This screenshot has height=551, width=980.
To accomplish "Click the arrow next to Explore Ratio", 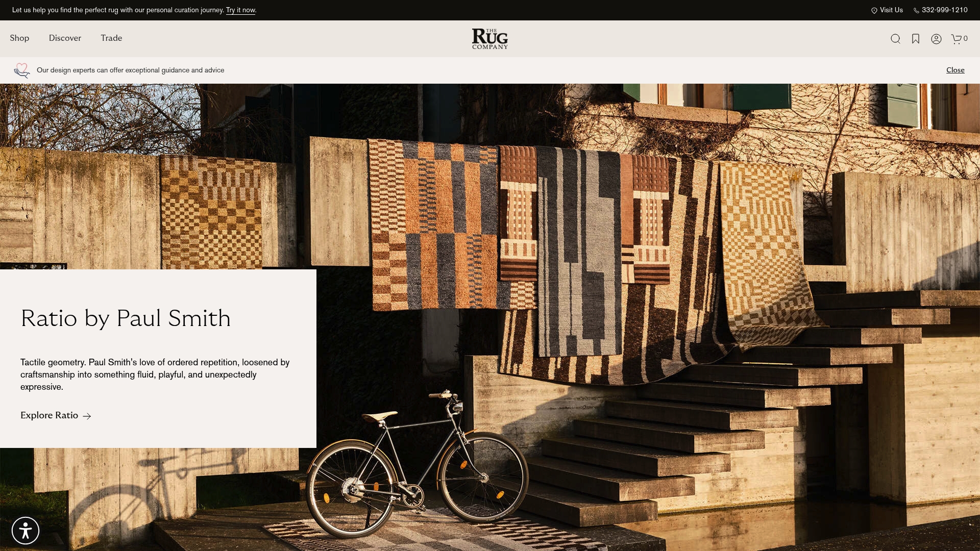I will click(87, 416).
